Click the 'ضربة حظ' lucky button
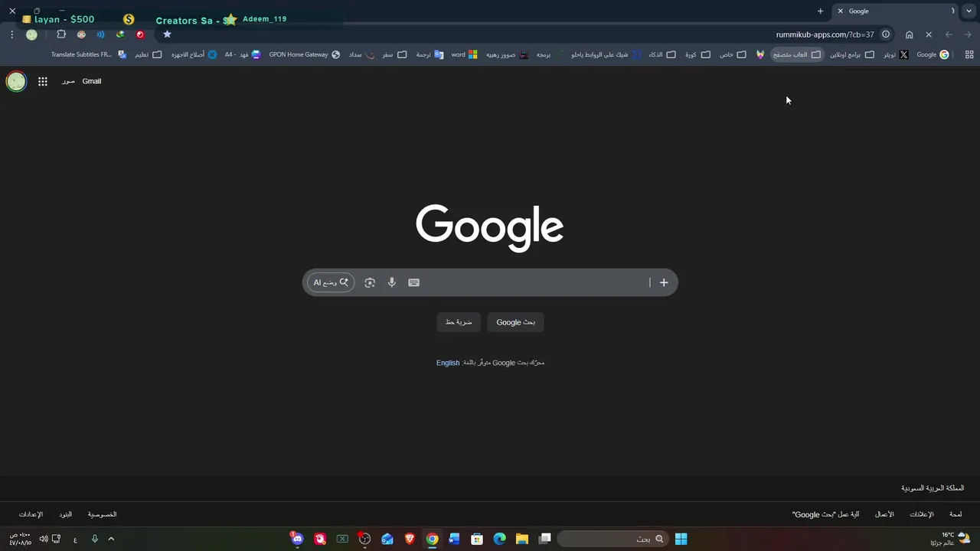Viewport: 980px width, 551px height. point(459,322)
